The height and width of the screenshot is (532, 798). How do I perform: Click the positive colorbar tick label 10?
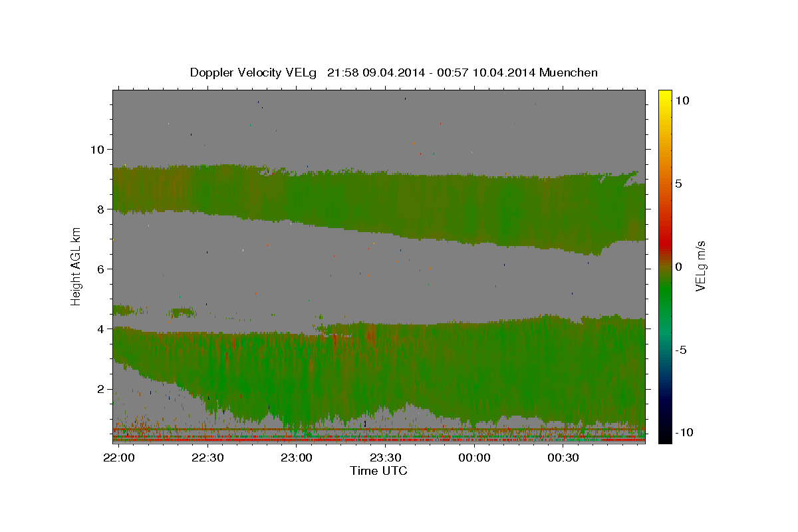click(682, 100)
